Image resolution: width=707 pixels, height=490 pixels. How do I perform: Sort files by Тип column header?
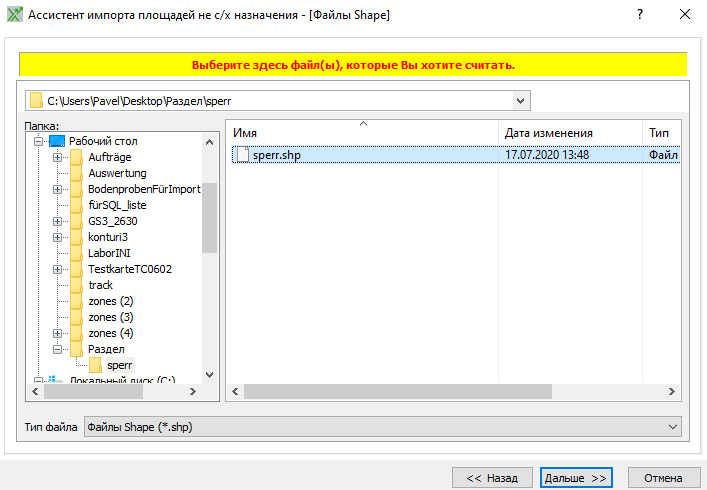click(x=661, y=133)
